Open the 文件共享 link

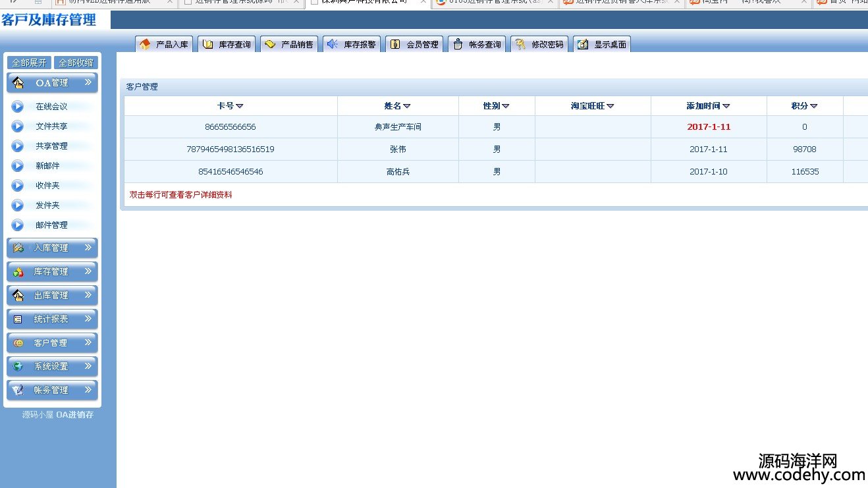[51, 126]
